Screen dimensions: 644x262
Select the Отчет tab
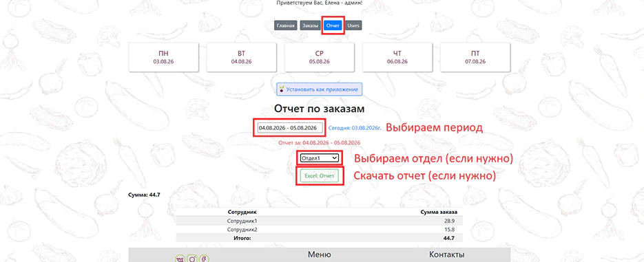[x=333, y=25]
